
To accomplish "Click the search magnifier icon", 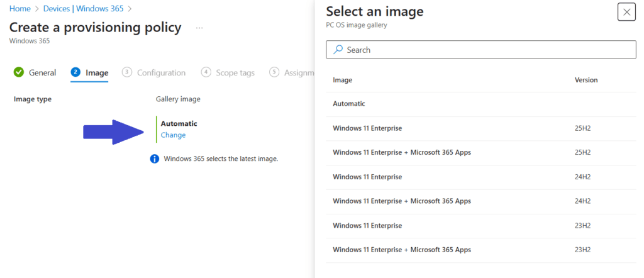I will (338, 50).
